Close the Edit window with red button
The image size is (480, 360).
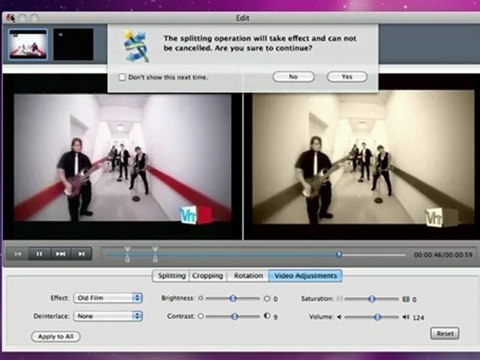click(x=10, y=18)
